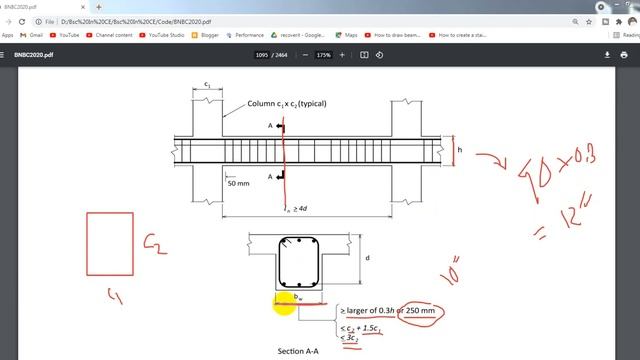Fit the PDF to page
640x360 pixels.
click(364, 55)
